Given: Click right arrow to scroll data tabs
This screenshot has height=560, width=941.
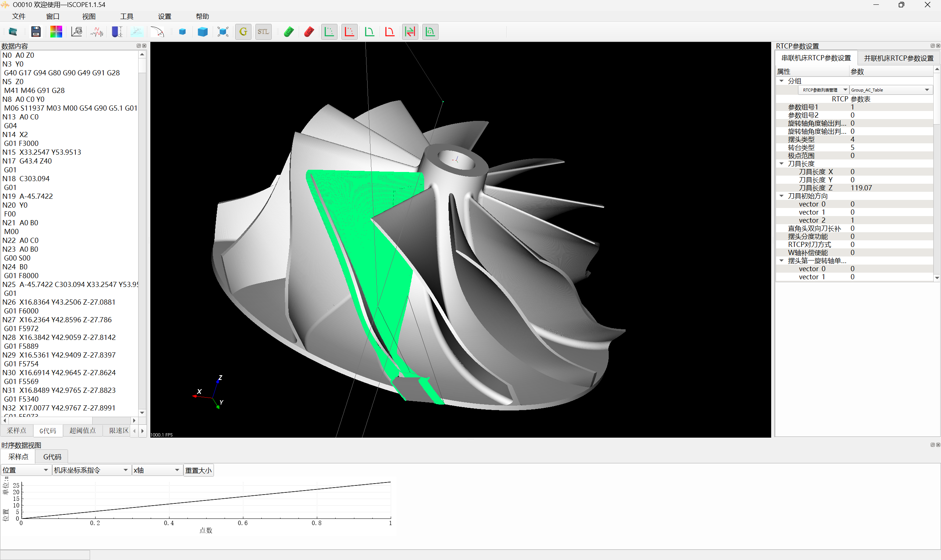Looking at the screenshot, I should [142, 431].
